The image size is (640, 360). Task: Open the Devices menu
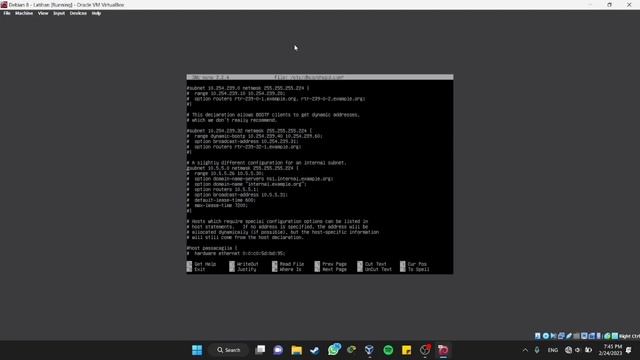(78, 13)
